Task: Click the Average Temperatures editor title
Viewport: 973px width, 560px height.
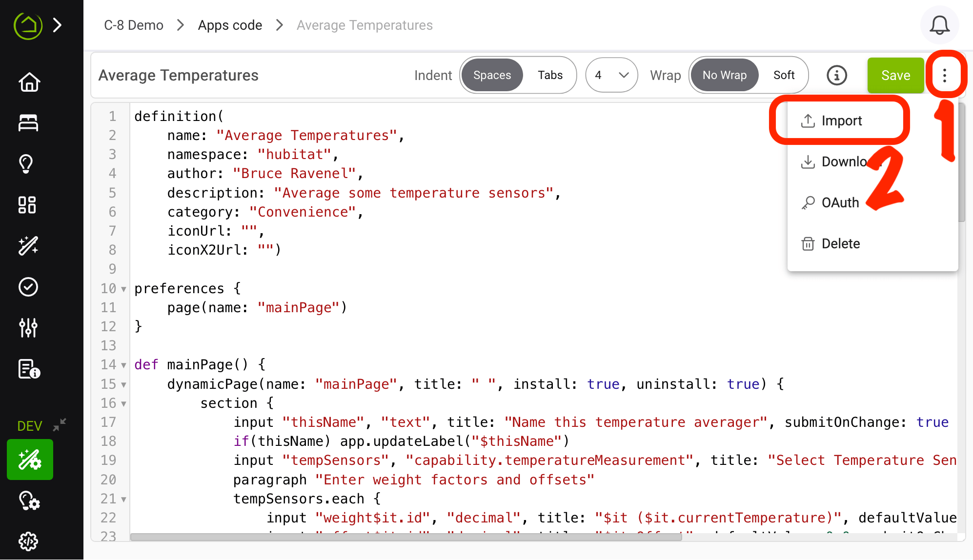Action: 178,75
